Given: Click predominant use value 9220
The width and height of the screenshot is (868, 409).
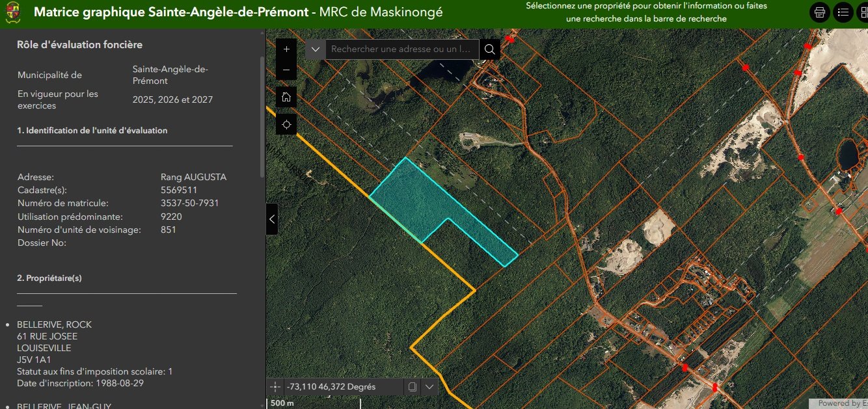Looking at the screenshot, I should click(171, 217).
